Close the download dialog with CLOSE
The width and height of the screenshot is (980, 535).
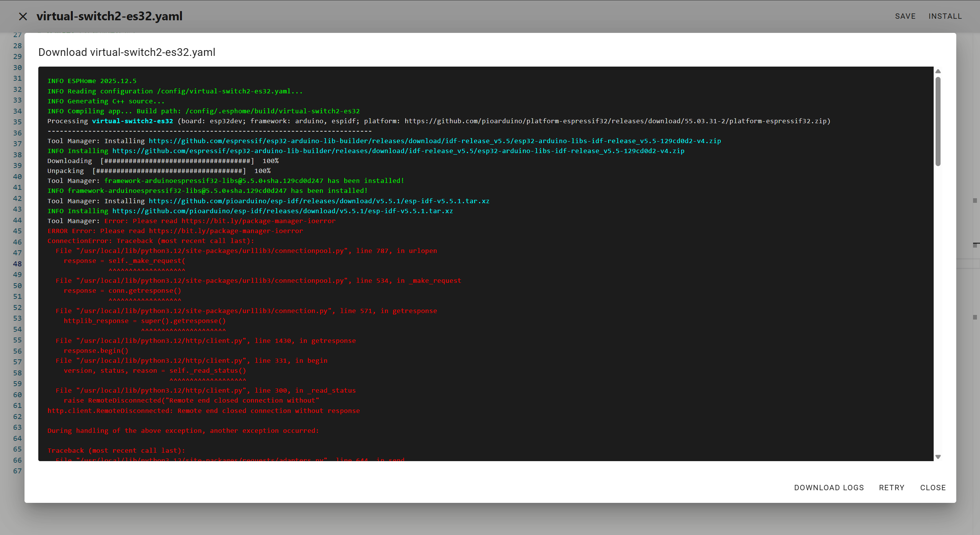(x=933, y=488)
